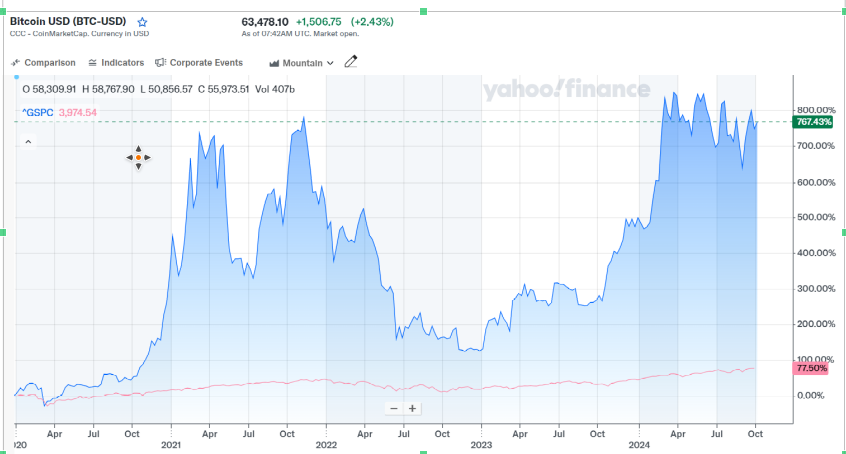Screen dimensions: 846x454
Task: Click the Bitcoin USD (BTC-USD) title
Action: pos(68,22)
